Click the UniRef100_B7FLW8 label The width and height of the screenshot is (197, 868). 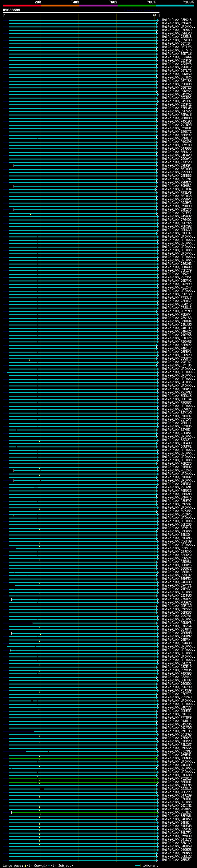pos(176,108)
